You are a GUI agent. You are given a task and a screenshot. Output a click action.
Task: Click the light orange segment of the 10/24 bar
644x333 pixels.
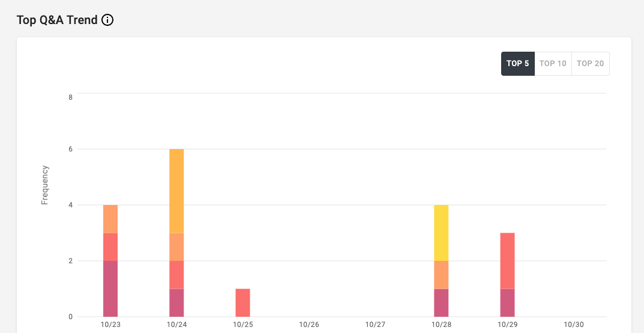click(x=176, y=246)
